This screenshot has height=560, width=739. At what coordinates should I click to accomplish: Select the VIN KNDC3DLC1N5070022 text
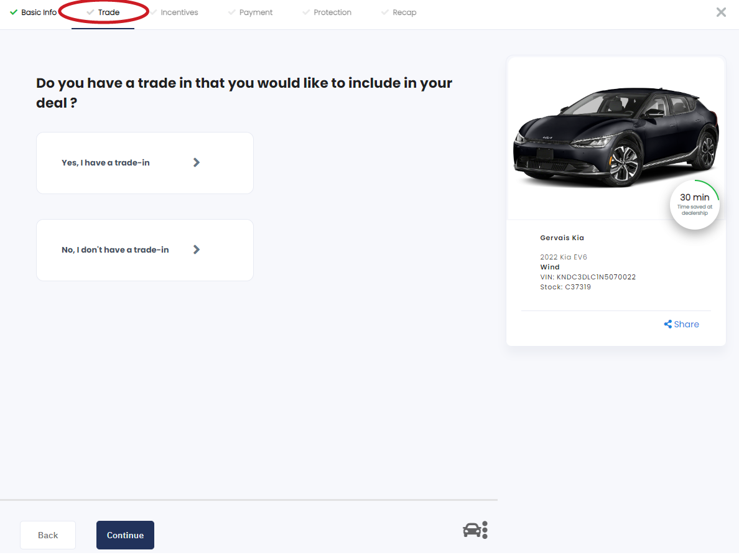(x=588, y=277)
